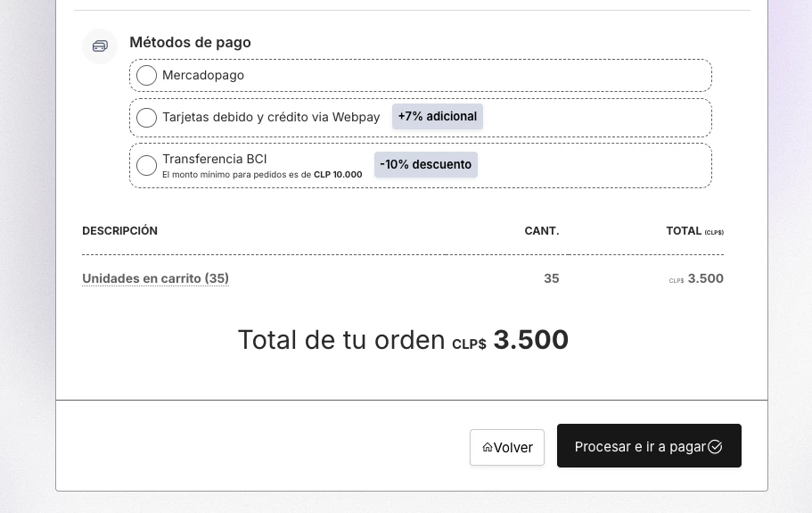This screenshot has height=513, width=812.
Task: Click the DESCRIPCIÓN column header
Action: (119, 231)
